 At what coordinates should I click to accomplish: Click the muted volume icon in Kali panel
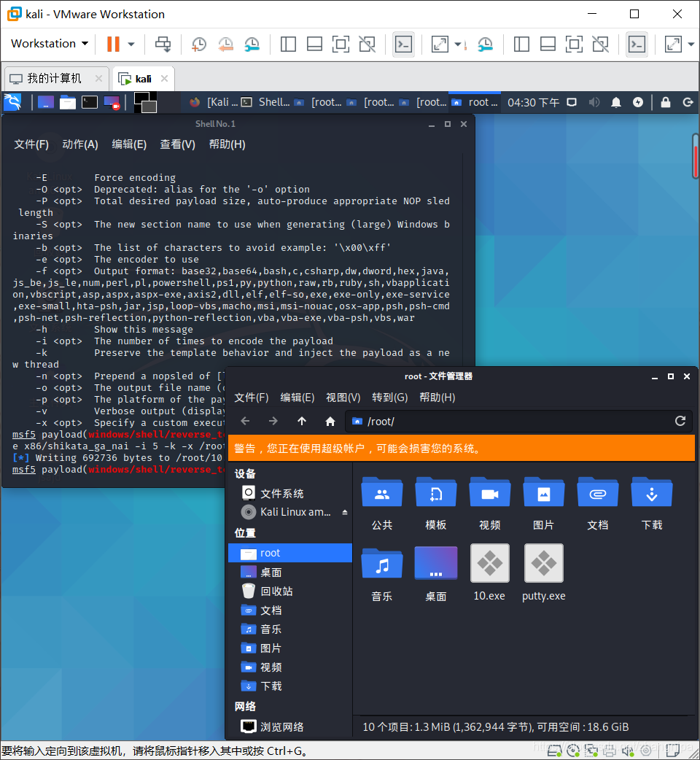click(x=594, y=102)
